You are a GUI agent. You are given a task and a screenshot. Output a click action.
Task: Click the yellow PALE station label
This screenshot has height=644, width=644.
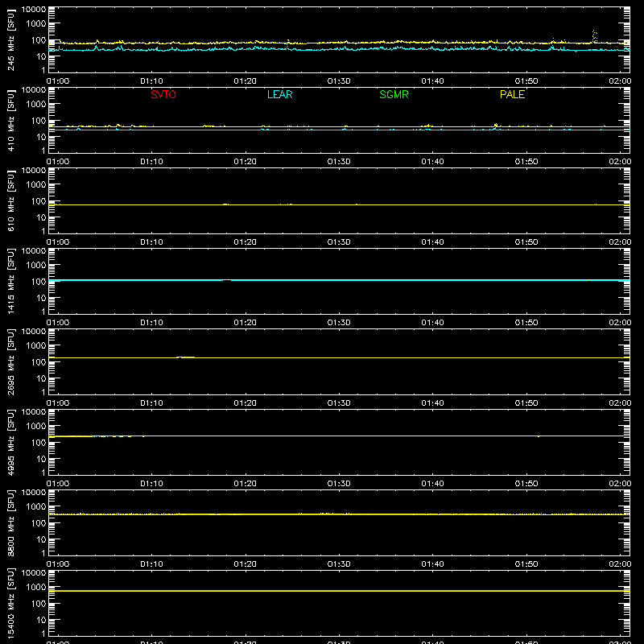512,94
